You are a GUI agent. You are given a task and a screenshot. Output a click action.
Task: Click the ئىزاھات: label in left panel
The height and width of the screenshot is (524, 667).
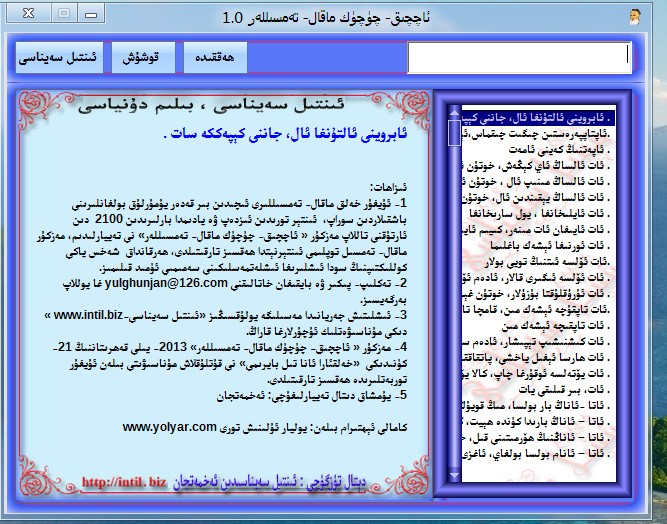click(x=388, y=187)
